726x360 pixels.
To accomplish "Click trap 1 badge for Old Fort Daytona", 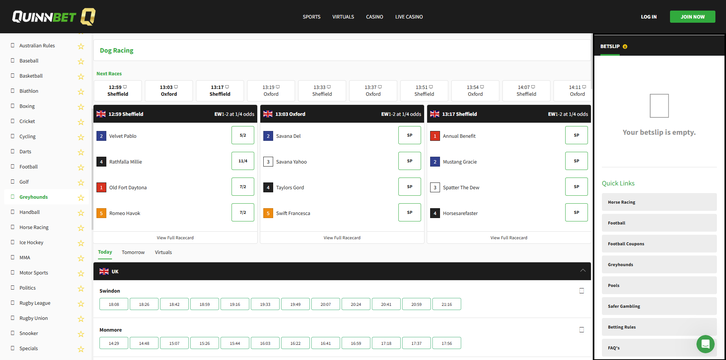I will [101, 187].
